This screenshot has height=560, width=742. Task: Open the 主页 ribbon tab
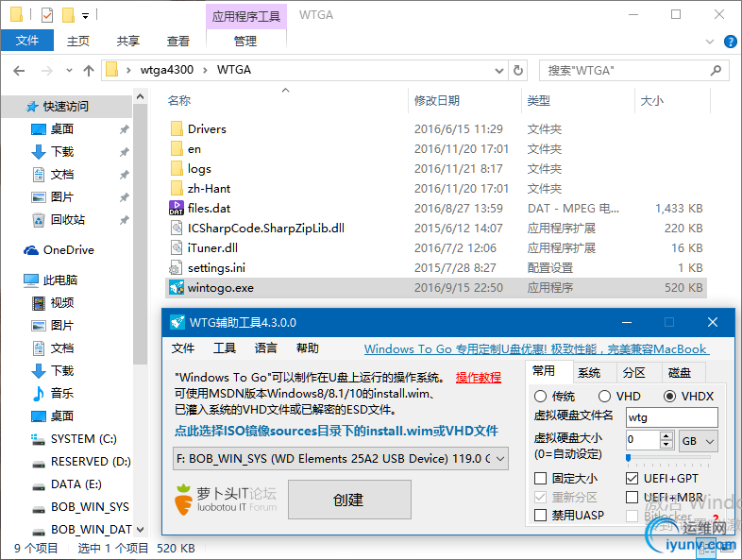point(78,42)
